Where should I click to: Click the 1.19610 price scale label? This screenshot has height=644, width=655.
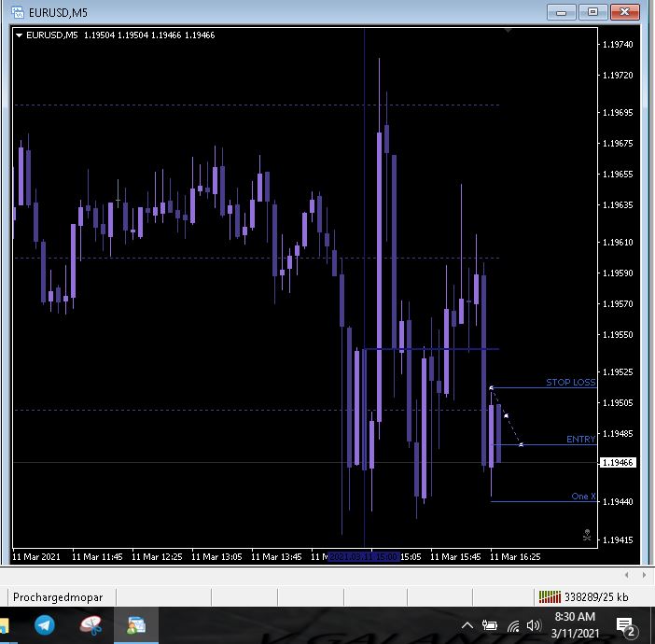[618, 243]
